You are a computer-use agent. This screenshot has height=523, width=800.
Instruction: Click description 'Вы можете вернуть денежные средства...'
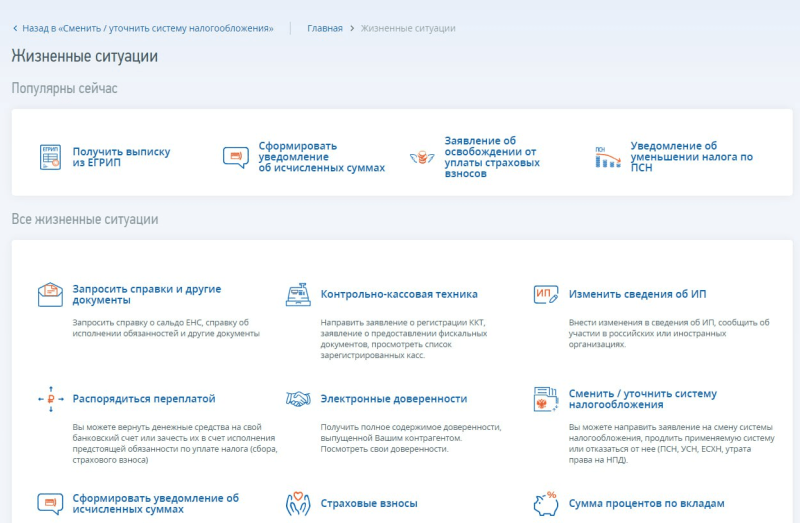coord(175,443)
